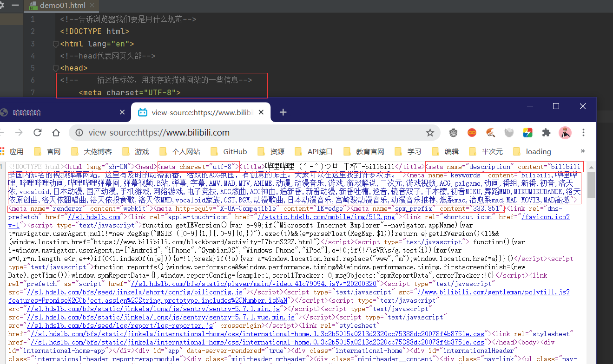Click the vertical scrollbar thumb in page source

point(591,185)
